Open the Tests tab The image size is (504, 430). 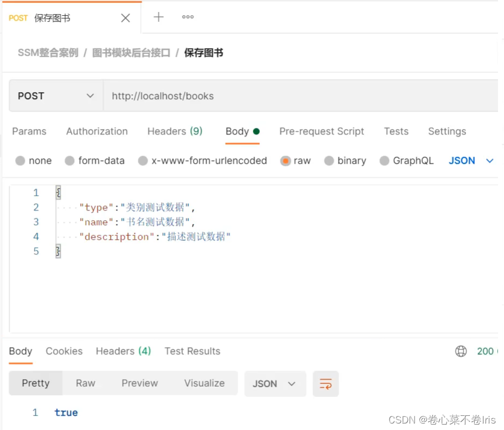pyautogui.click(x=397, y=131)
